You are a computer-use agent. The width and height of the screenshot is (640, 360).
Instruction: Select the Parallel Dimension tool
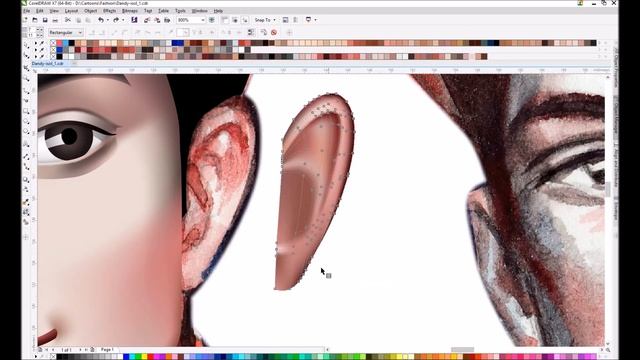tap(26, 157)
